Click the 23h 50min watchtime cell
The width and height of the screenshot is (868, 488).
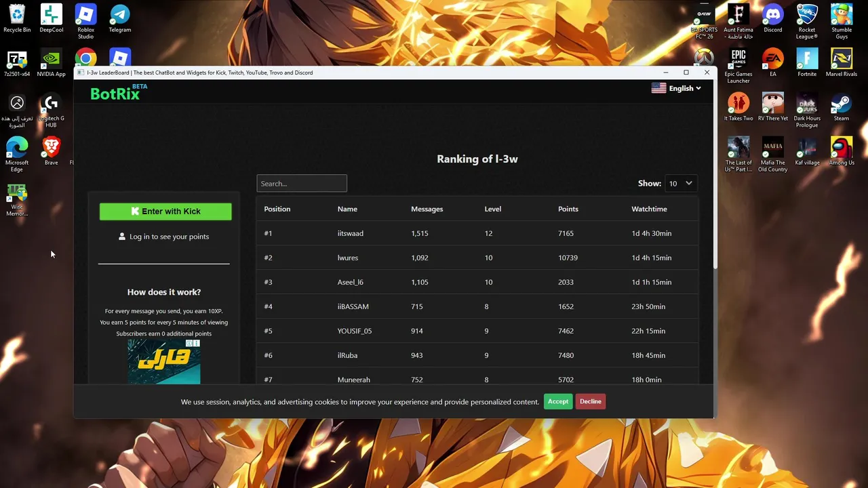[x=648, y=306]
